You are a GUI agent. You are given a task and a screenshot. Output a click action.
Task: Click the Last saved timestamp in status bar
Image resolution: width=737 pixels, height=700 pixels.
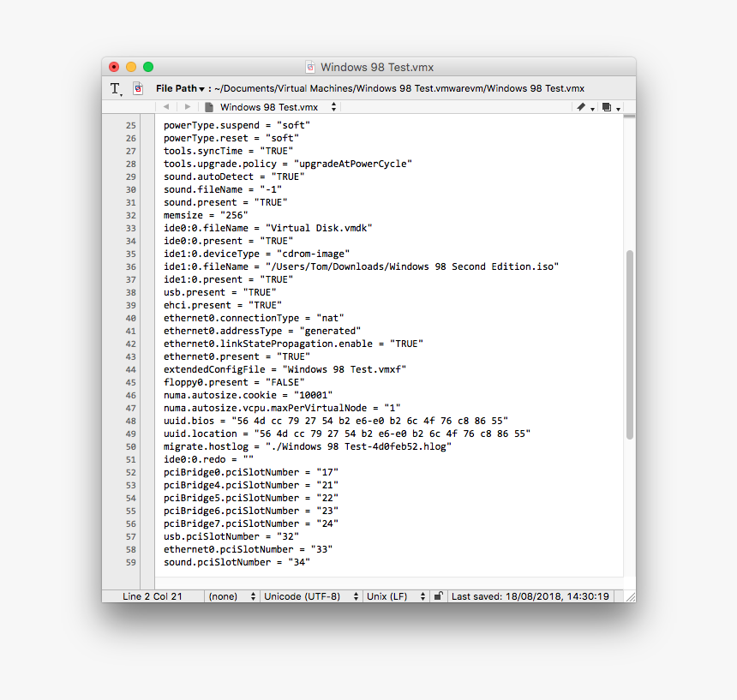pyautogui.click(x=530, y=596)
